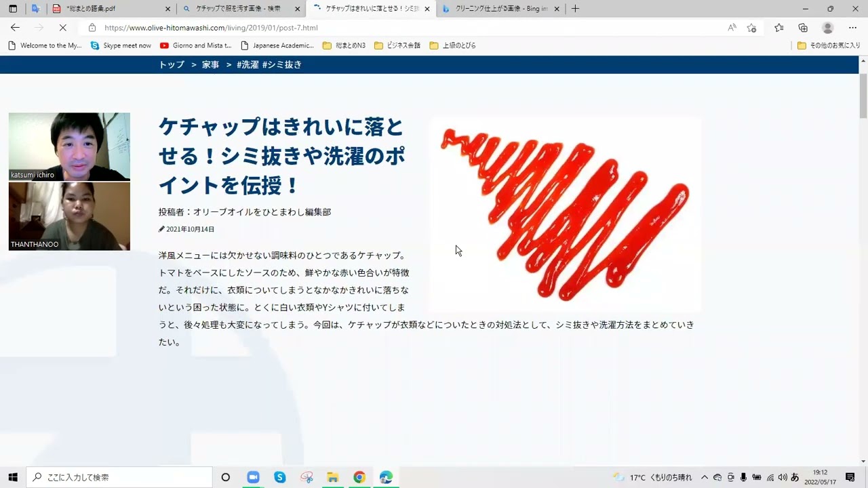Image resolution: width=868 pixels, height=488 pixels.
Task: Expand the 総まとめN3 bookmark folder
Action: pos(344,45)
